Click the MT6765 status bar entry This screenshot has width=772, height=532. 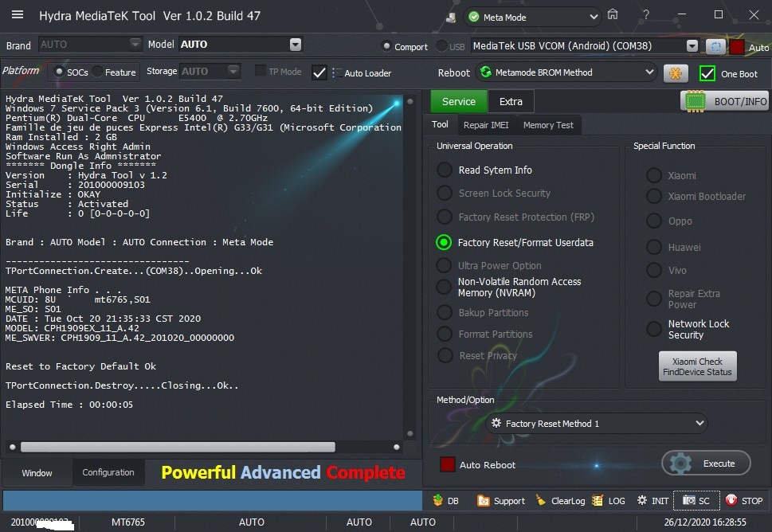(x=128, y=522)
